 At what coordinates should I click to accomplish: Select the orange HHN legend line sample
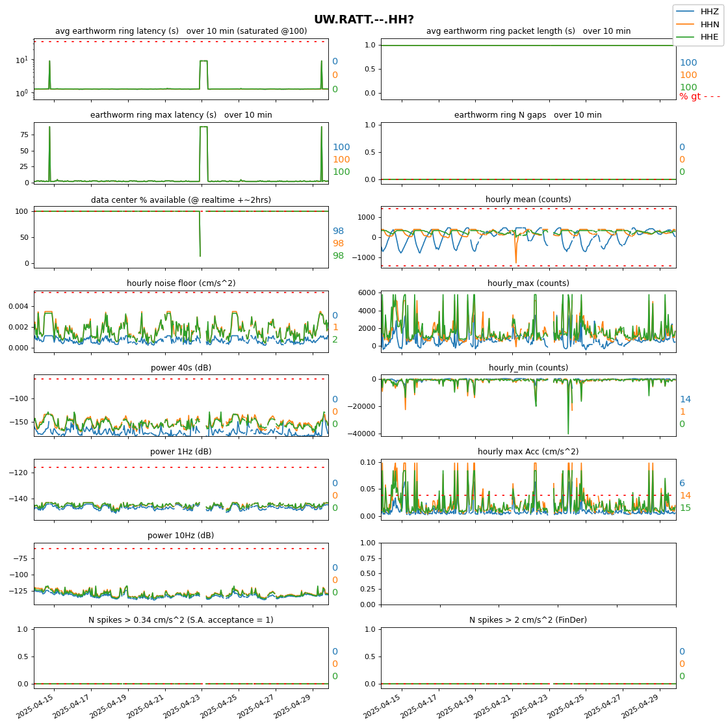685,24
